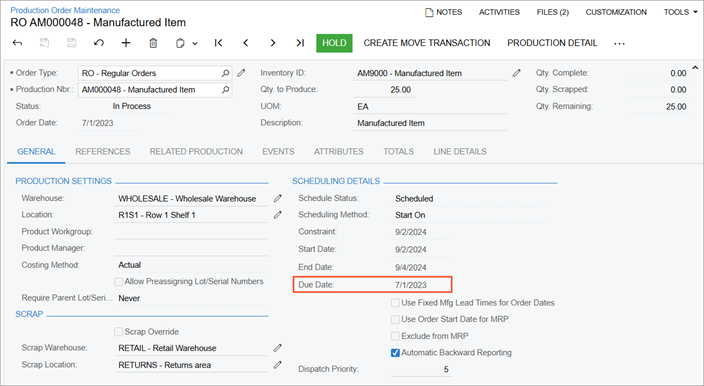704x386 pixels.
Task: Click the clipboard copy icon
Action: tap(180, 43)
